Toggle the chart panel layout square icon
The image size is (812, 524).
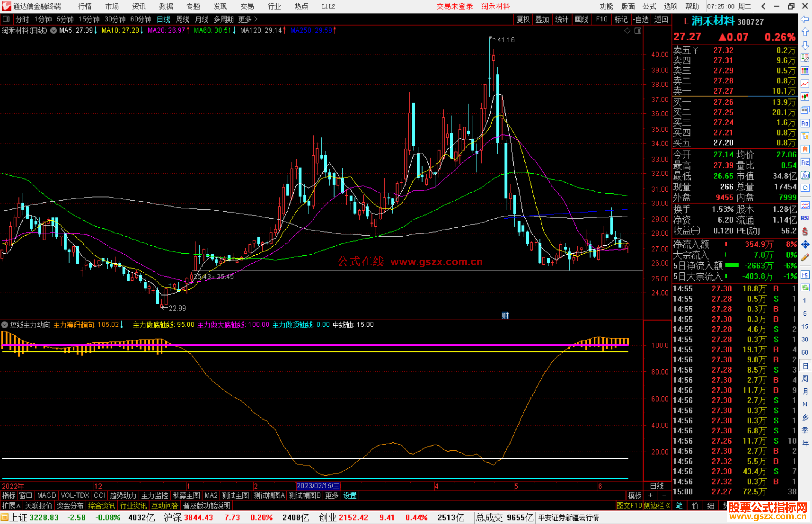(x=638, y=31)
